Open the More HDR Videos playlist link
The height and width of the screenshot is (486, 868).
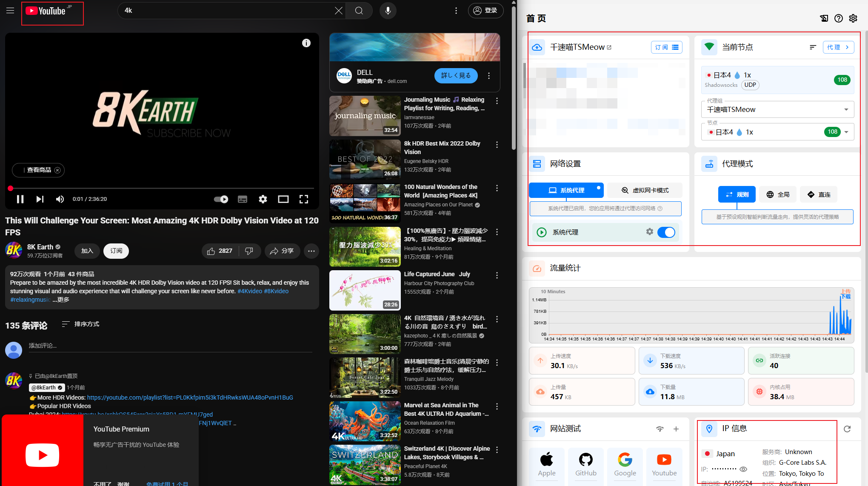pos(190,397)
